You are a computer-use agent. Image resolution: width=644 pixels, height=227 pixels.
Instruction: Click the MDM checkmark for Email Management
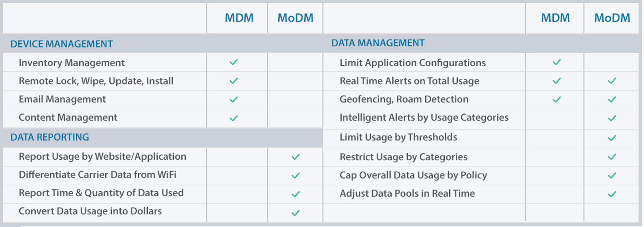pos(234,99)
